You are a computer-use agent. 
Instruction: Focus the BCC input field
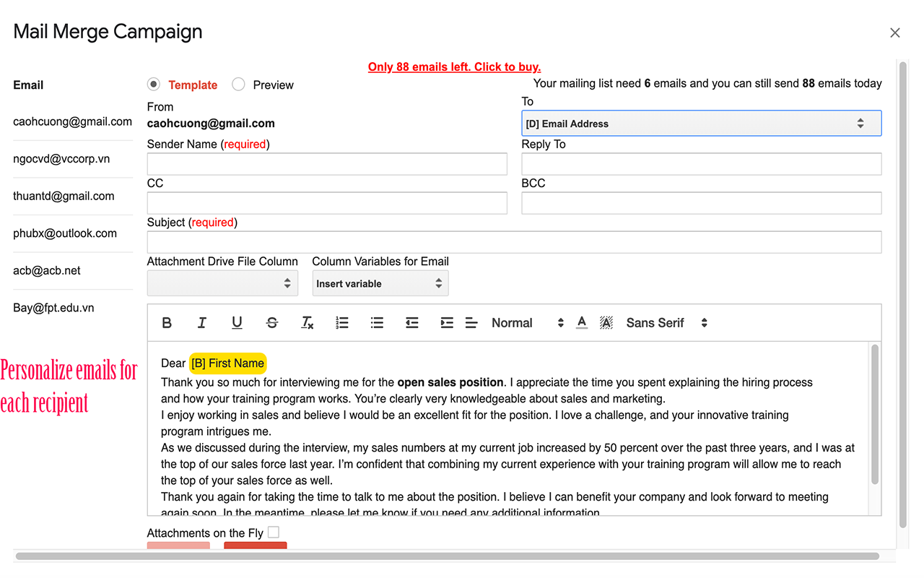(702, 203)
